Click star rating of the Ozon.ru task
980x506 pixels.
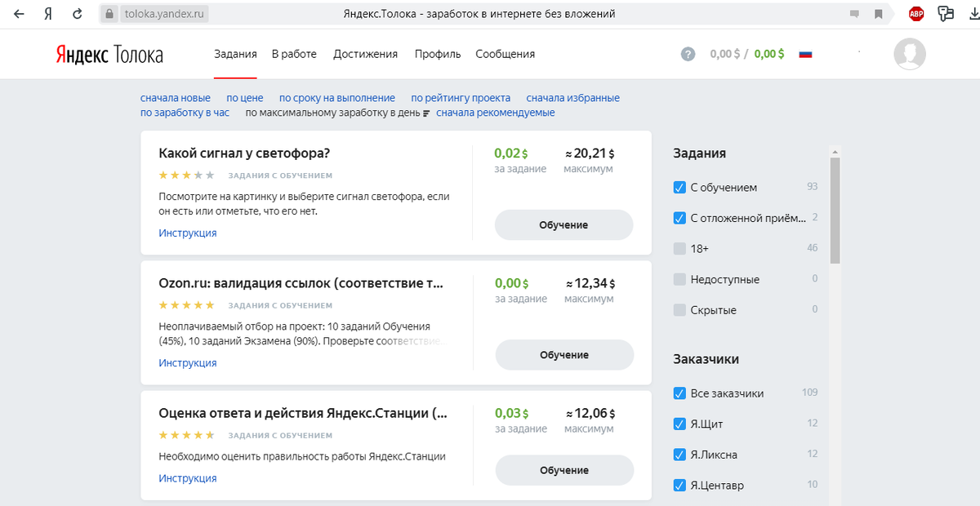[x=186, y=305]
